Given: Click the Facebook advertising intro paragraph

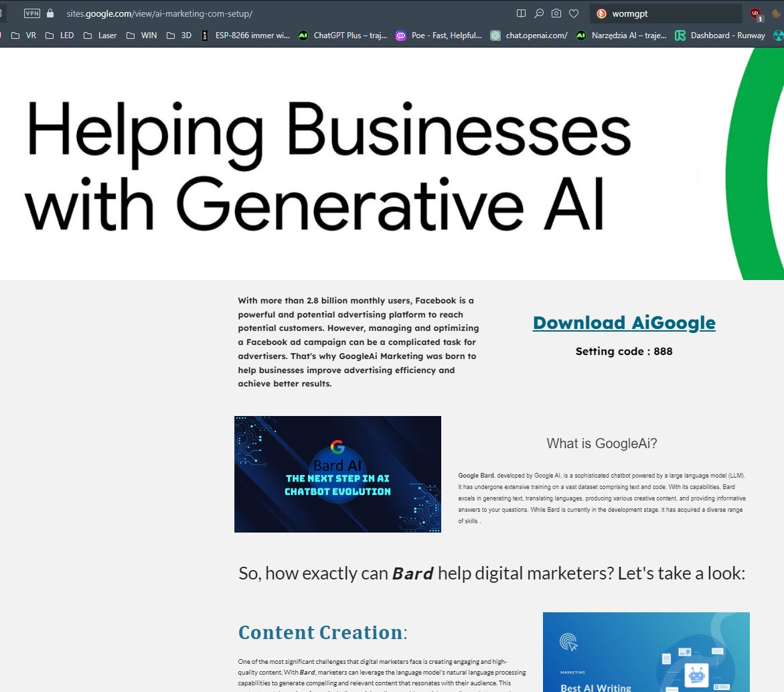Looking at the screenshot, I should click(x=358, y=342).
